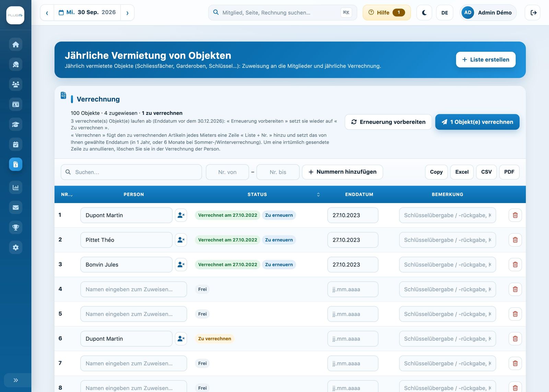Open the graduation cap courses icon
549x392 pixels.
pos(15,124)
